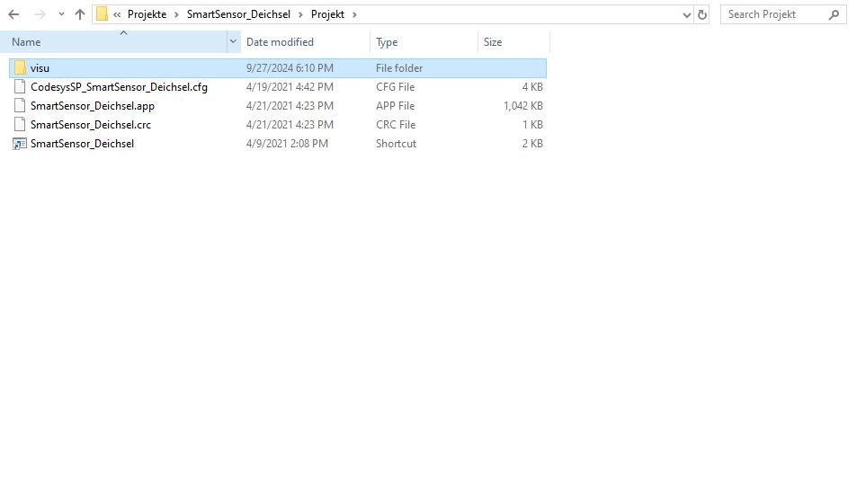The width and height of the screenshot is (857, 504).
Task: Click the CRC File type cell
Action: pos(396,125)
